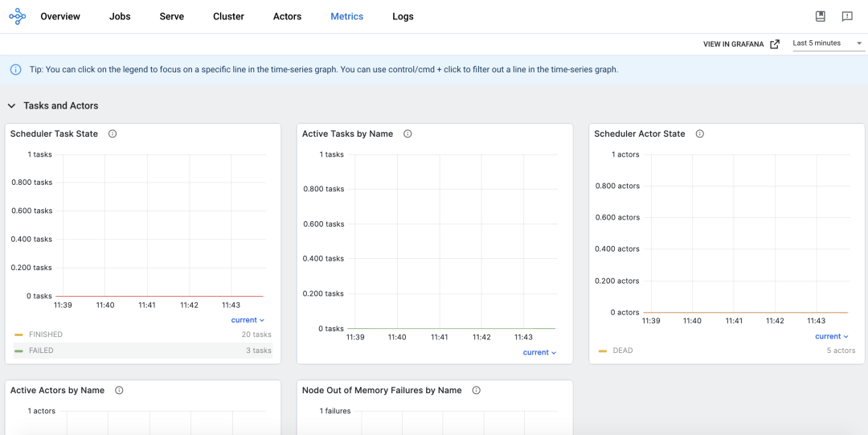Toggle the FINISHED legend series
This screenshot has height=435, width=868.
click(46, 334)
